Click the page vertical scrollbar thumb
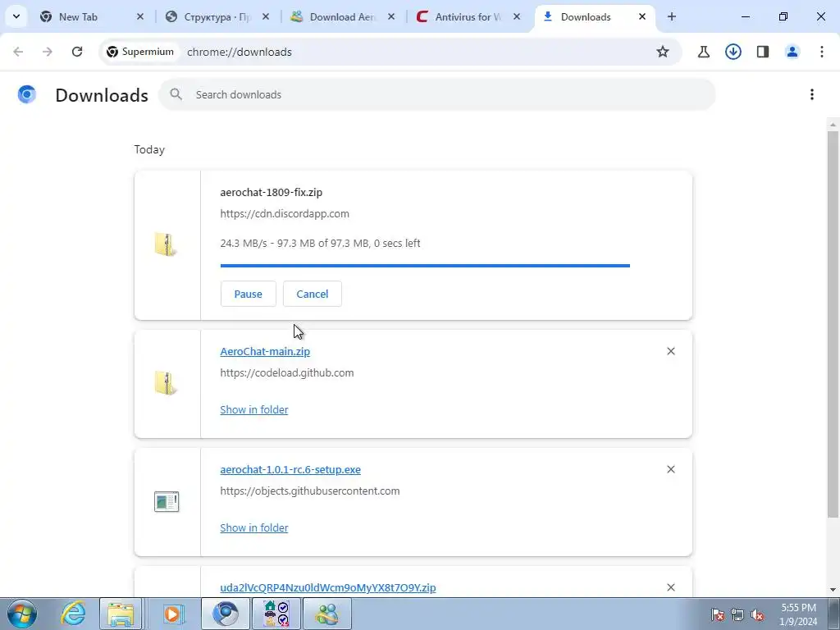This screenshot has height=630, width=840. (833, 323)
